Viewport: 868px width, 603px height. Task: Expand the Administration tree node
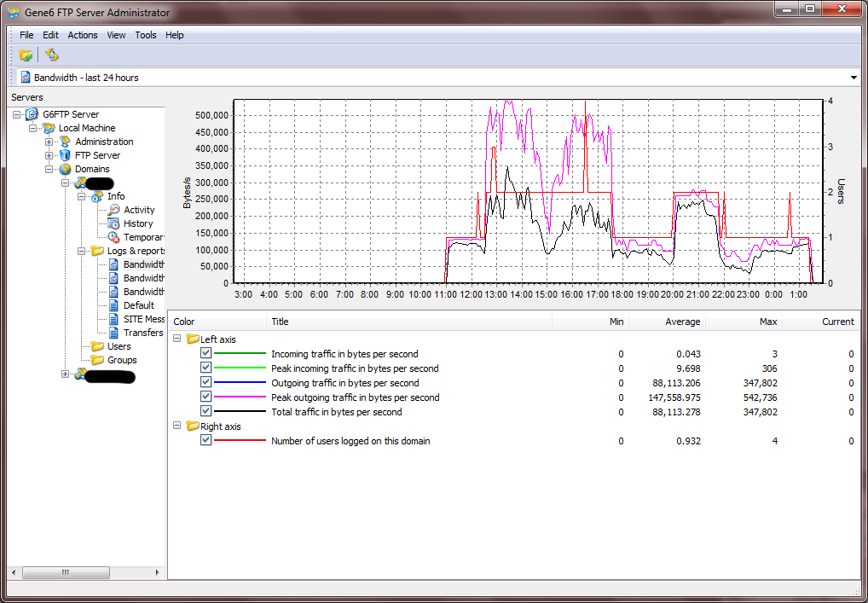(x=49, y=142)
